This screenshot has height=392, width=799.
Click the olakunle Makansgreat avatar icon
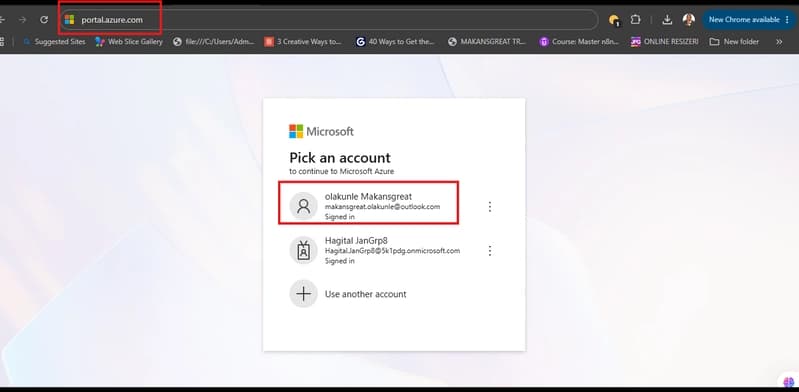tap(304, 206)
